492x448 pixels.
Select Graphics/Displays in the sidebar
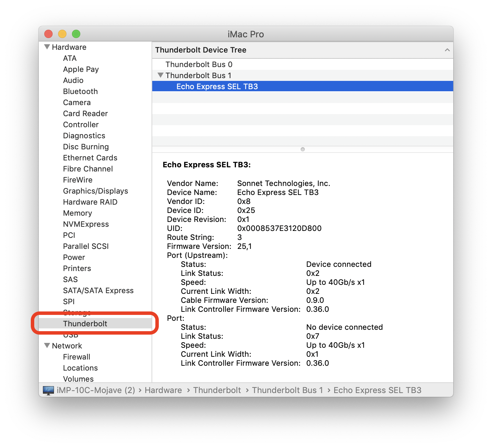[x=95, y=191]
